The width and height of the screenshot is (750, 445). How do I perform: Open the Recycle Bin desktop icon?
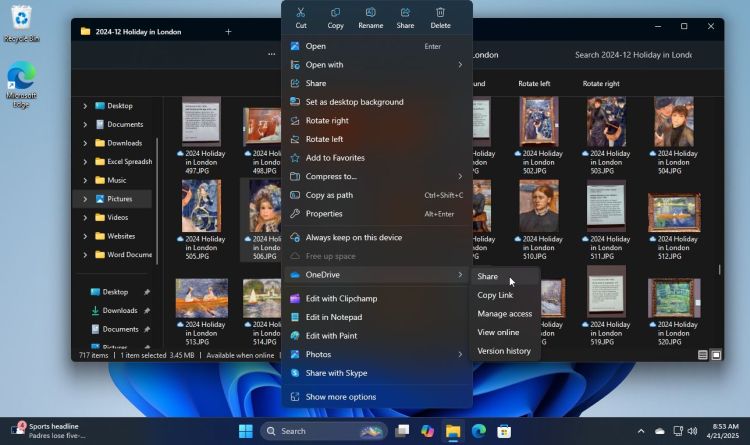[20, 22]
